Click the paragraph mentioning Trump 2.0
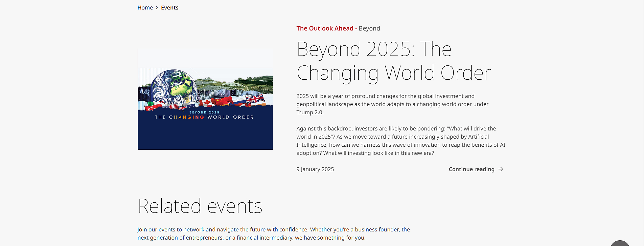The image size is (644, 246). (x=392, y=104)
